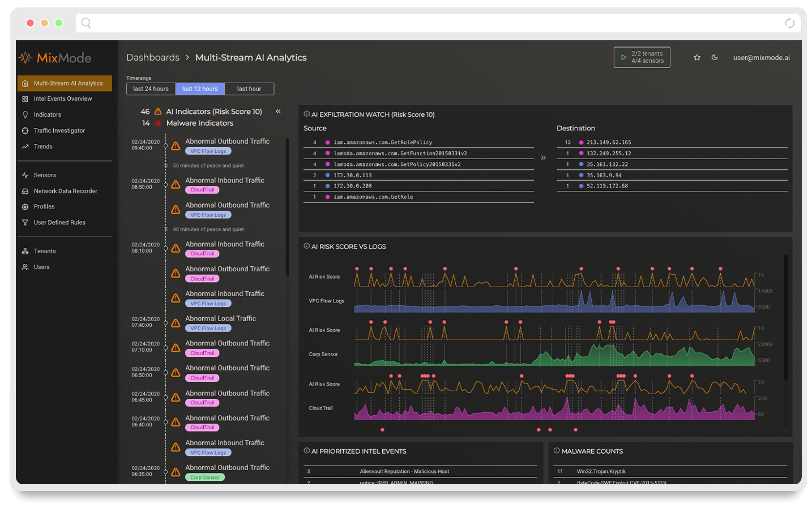Click source 172.30.0.113 row
This screenshot has width=812, height=508.
tap(418, 176)
